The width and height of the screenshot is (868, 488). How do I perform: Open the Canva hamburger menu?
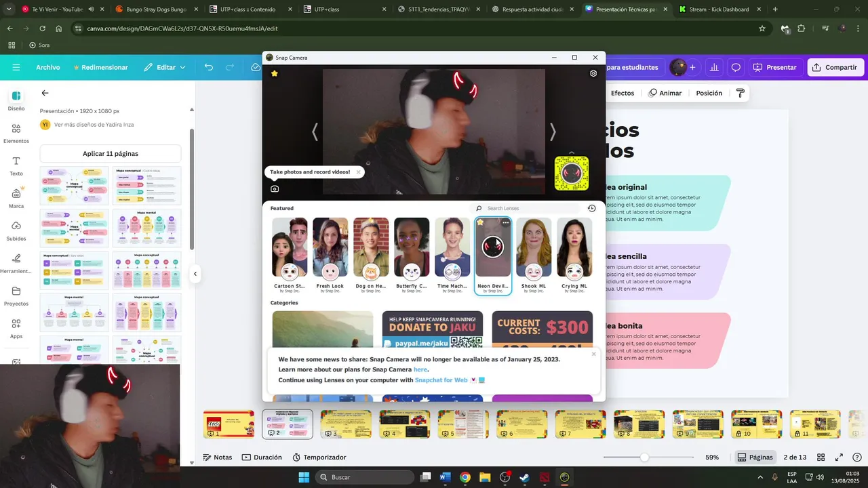click(x=16, y=67)
